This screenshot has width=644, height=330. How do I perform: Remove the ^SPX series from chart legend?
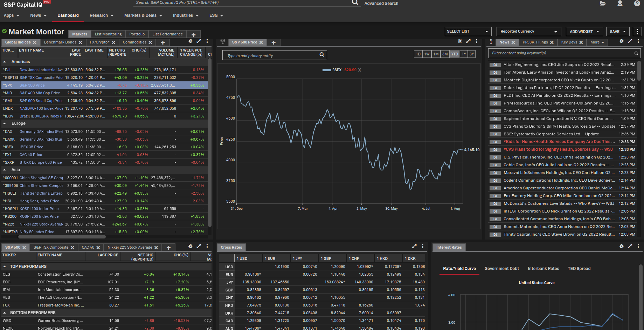tap(360, 70)
